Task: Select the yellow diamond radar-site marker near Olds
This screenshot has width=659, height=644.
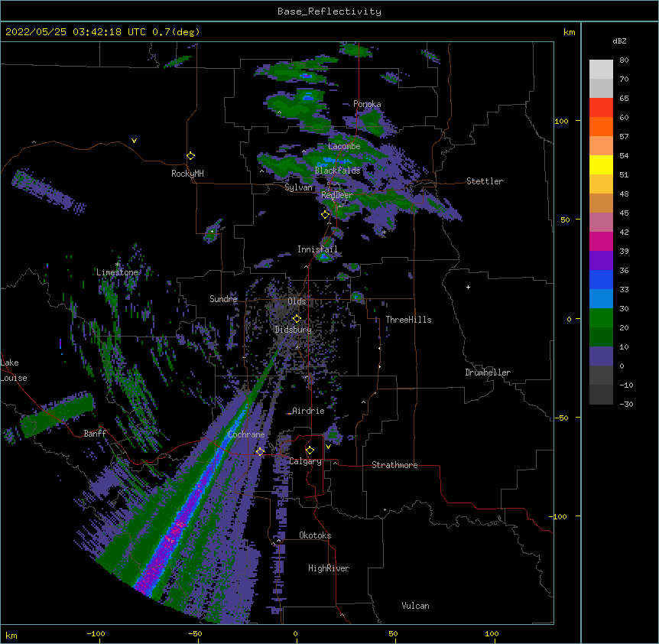Action: (297, 318)
